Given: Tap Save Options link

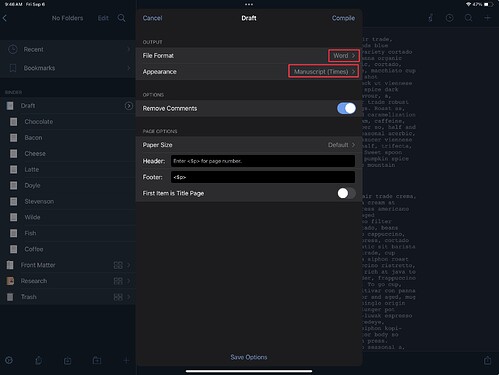Looking at the screenshot, I should point(249,357).
